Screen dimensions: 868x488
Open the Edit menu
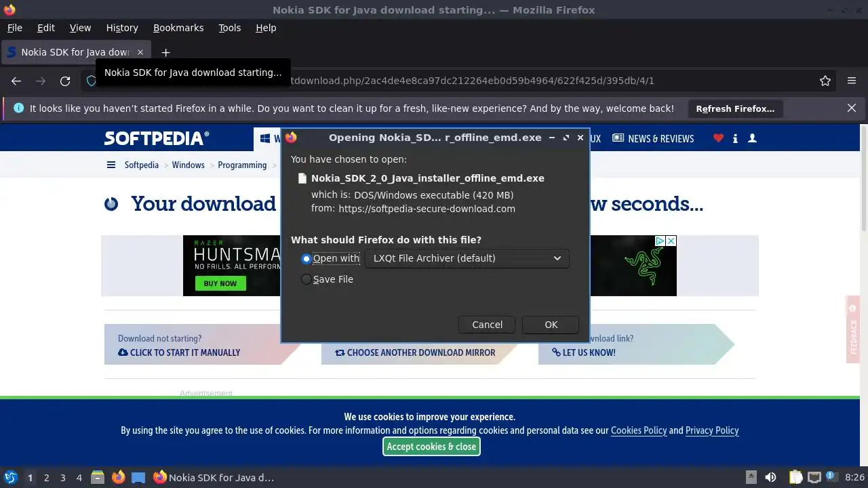46,28
